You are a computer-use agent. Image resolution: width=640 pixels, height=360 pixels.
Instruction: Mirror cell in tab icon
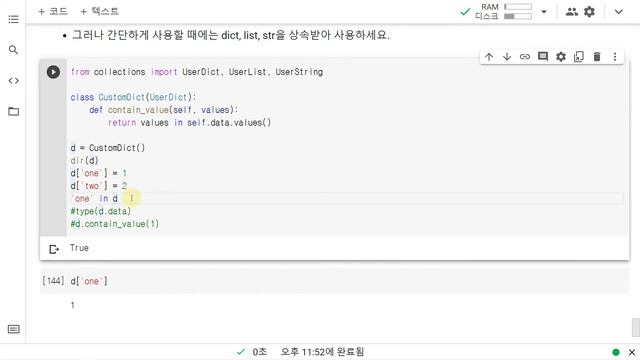click(x=579, y=57)
